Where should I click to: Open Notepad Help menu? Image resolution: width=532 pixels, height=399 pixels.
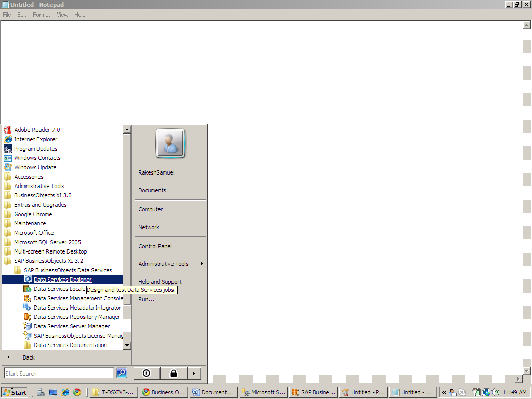(79, 15)
